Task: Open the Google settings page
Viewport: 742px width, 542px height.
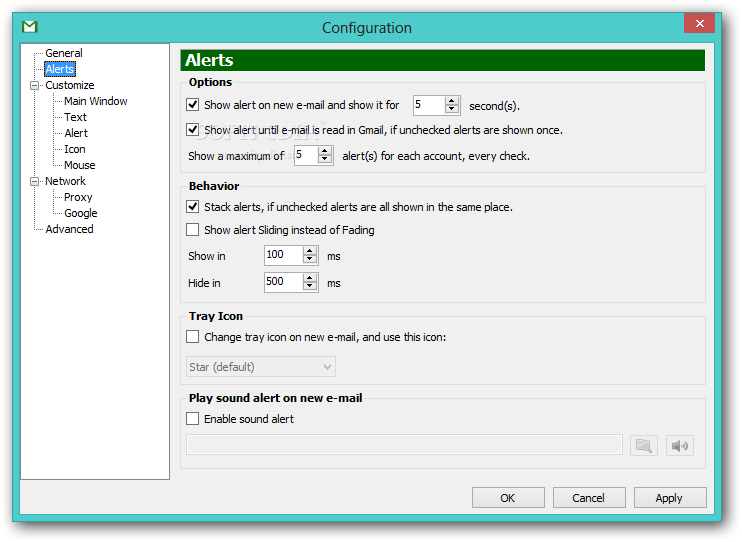Action: point(80,213)
